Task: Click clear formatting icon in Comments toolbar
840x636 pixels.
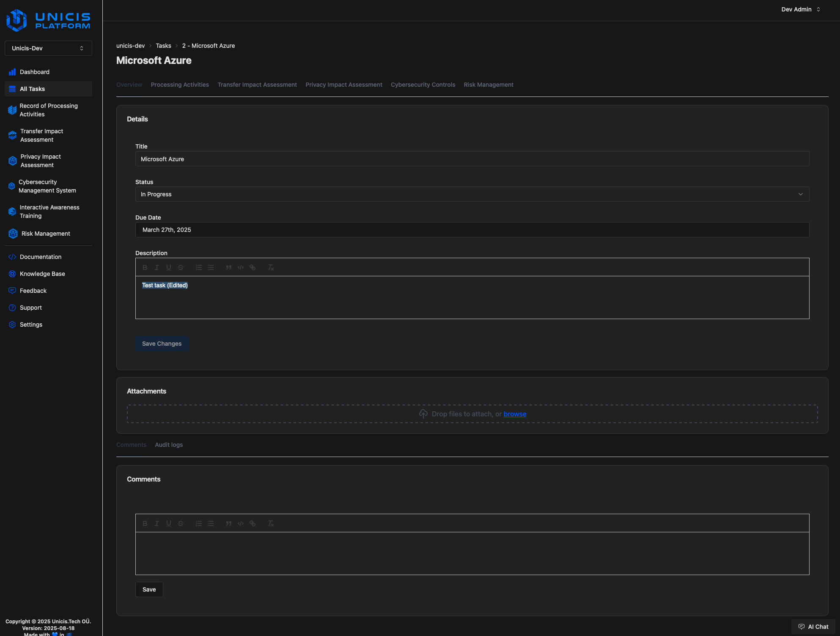Action: pyautogui.click(x=271, y=523)
